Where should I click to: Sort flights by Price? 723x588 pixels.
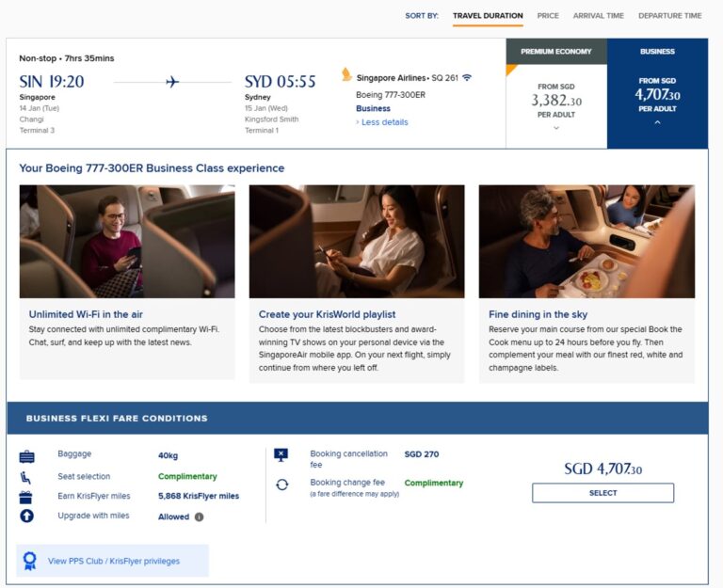pyautogui.click(x=548, y=16)
